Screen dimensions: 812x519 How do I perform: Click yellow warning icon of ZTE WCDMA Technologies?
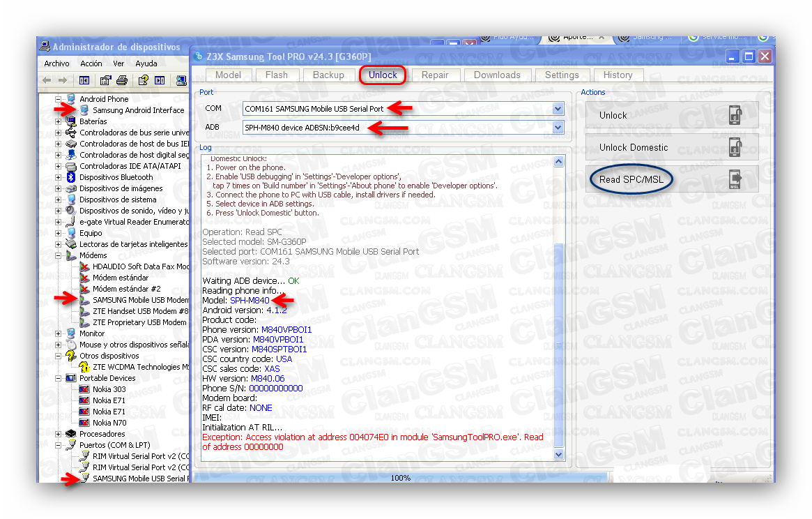click(x=84, y=366)
